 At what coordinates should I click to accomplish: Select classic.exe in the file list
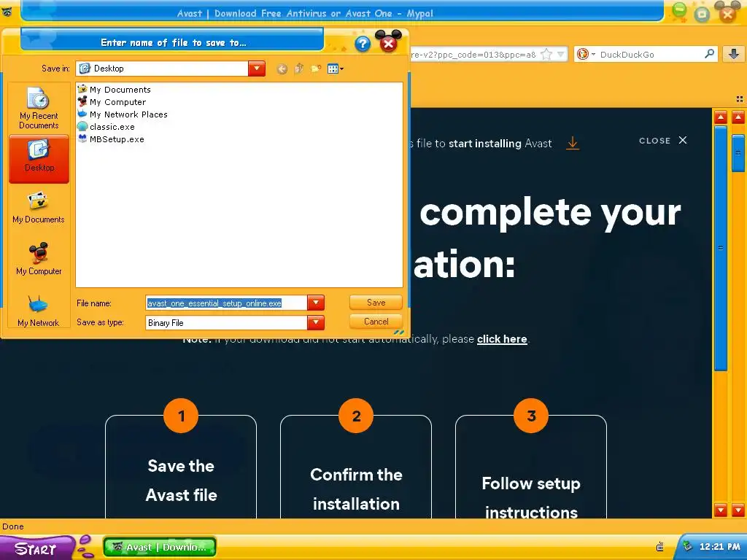tap(107, 127)
